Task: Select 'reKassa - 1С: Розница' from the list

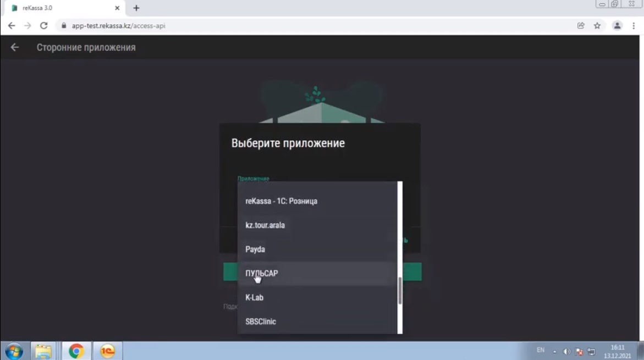Action: click(x=317, y=201)
